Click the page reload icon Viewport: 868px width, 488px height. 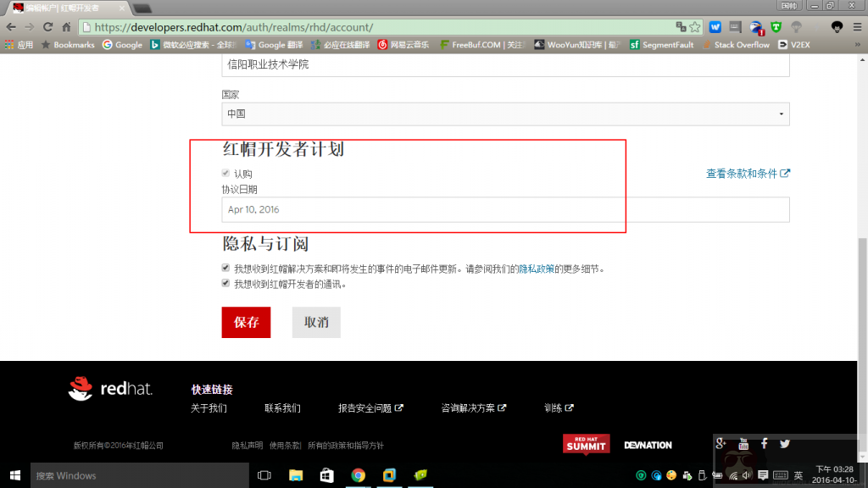[x=49, y=26]
